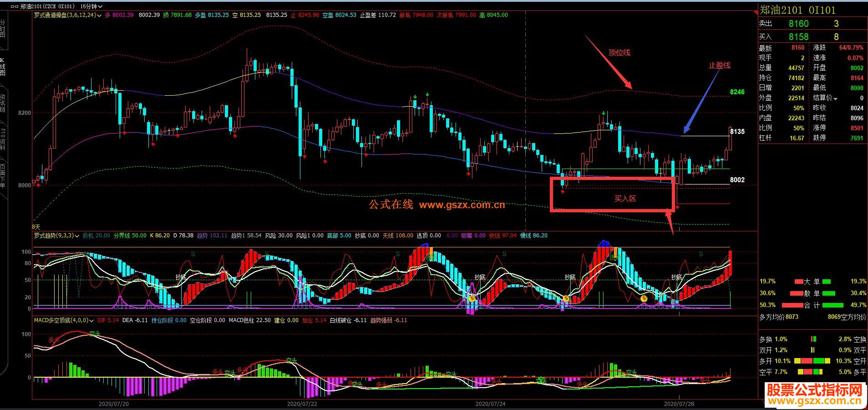Click the 止盈差 110.72 readout
This screenshot has width=868, height=410.
click(x=378, y=15)
